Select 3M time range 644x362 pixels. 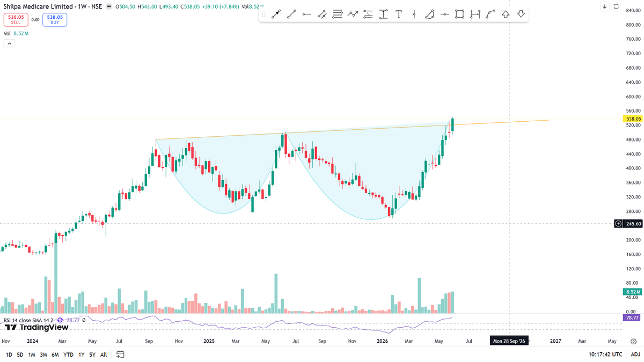click(x=43, y=354)
